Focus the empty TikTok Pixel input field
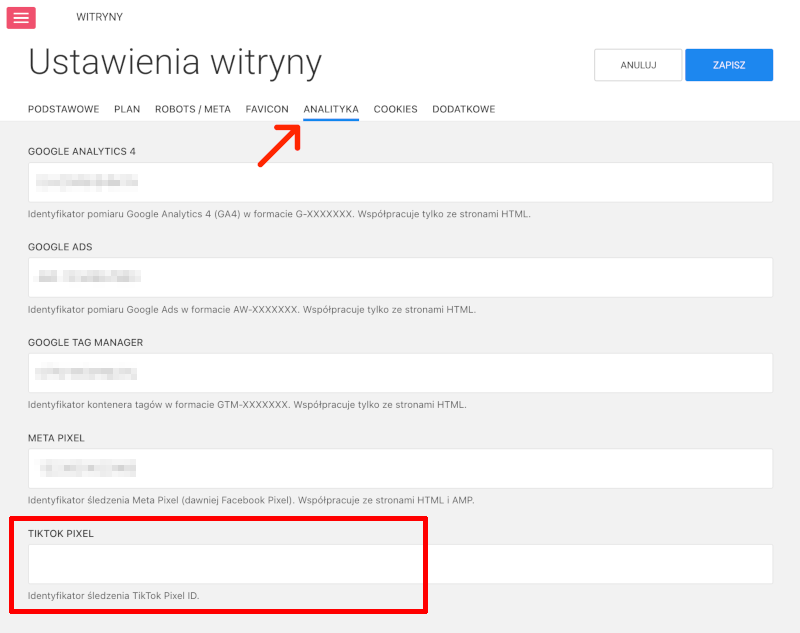Viewport: 800px width, 633px height. click(400, 564)
